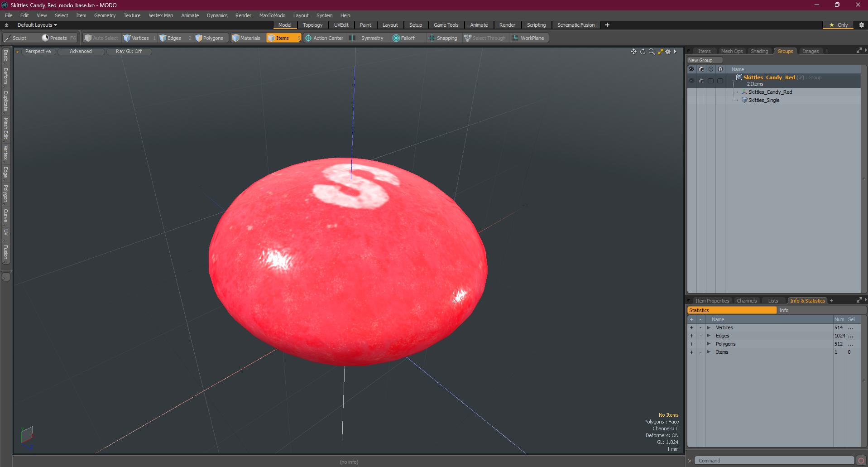Open the Geometry menu
The width and height of the screenshot is (868, 467).
coord(105,15)
